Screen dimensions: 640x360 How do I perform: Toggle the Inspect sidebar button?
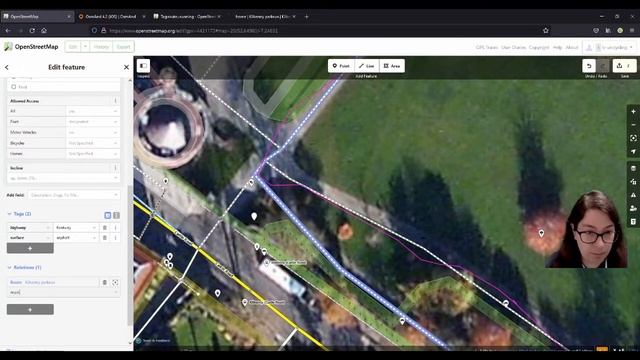pyautogui.click(x=143, y=66)
